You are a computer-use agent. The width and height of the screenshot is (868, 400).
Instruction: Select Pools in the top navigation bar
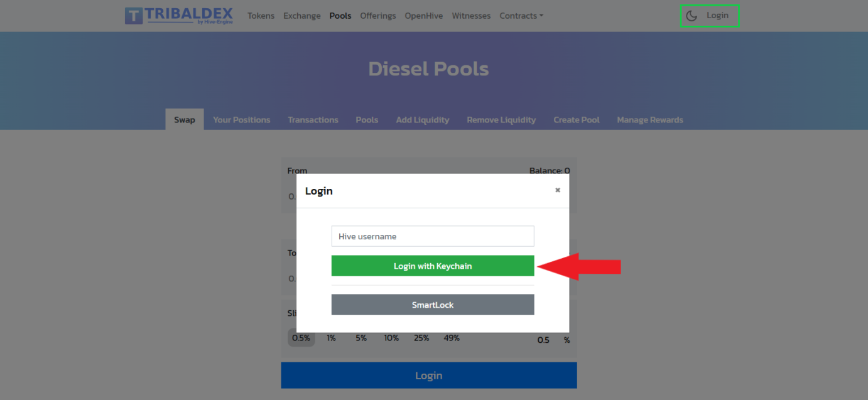pos(340,16)
